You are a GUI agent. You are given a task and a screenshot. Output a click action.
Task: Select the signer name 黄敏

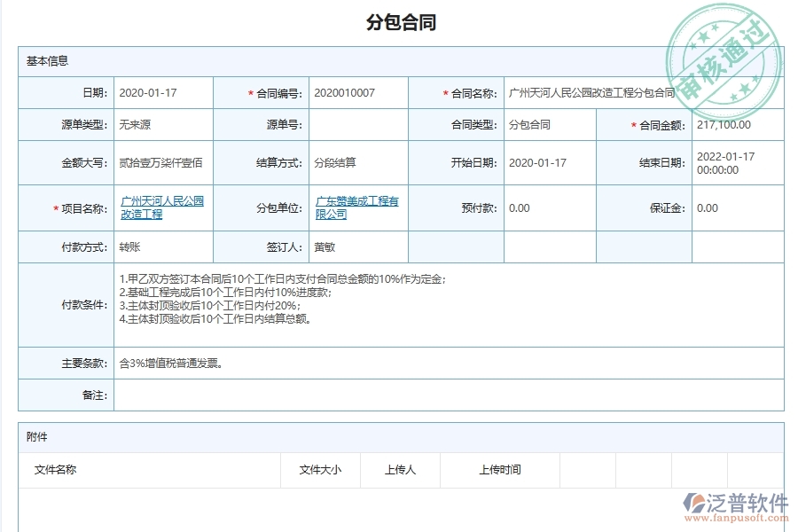[x=321, y=246]
